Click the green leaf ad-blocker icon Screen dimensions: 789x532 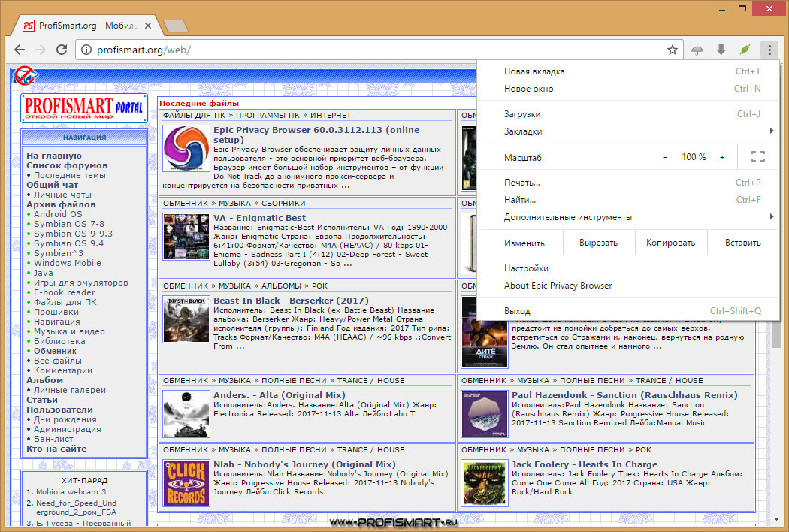click(745, 49)
